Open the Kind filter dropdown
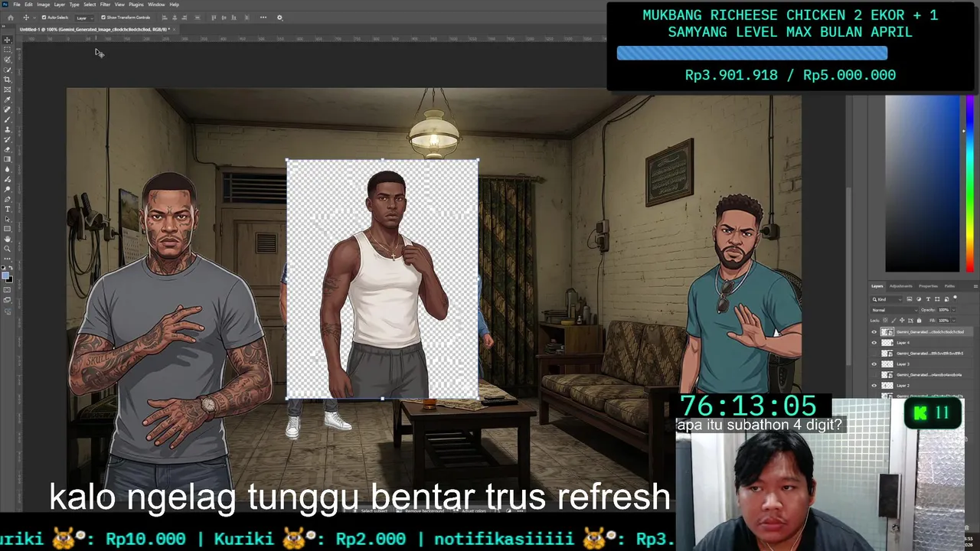The image size is (980, 551). 887,299
